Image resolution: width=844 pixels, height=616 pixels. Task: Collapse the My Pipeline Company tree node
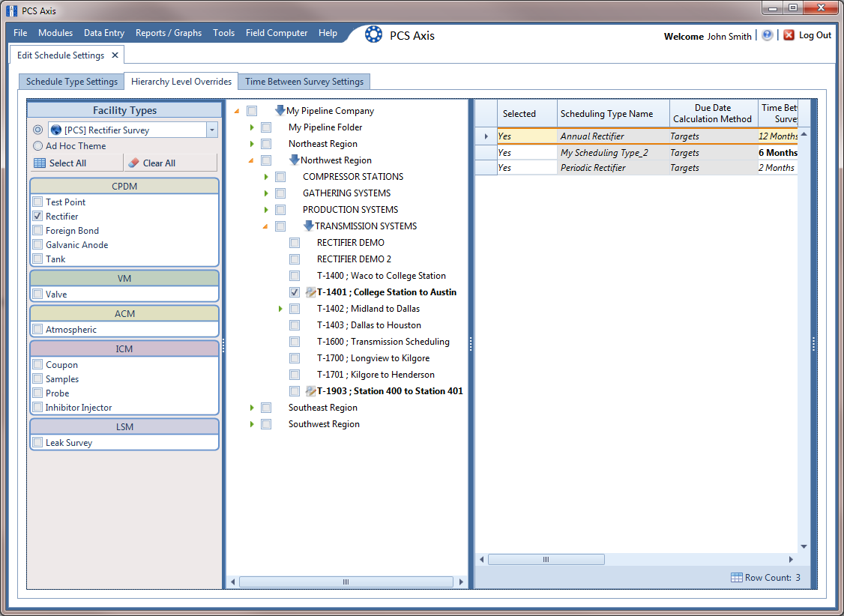click(237, 111)
